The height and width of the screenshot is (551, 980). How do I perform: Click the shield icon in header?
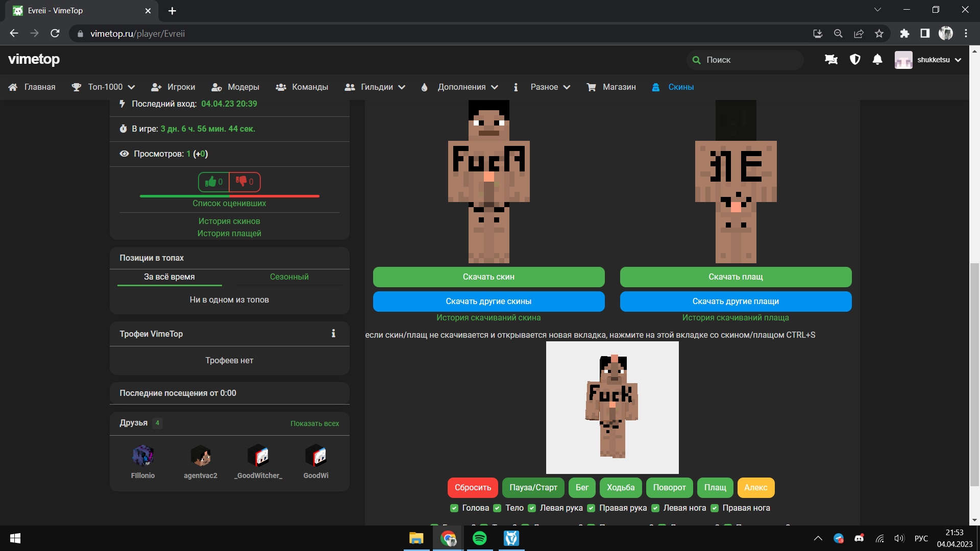pos(855,60)
